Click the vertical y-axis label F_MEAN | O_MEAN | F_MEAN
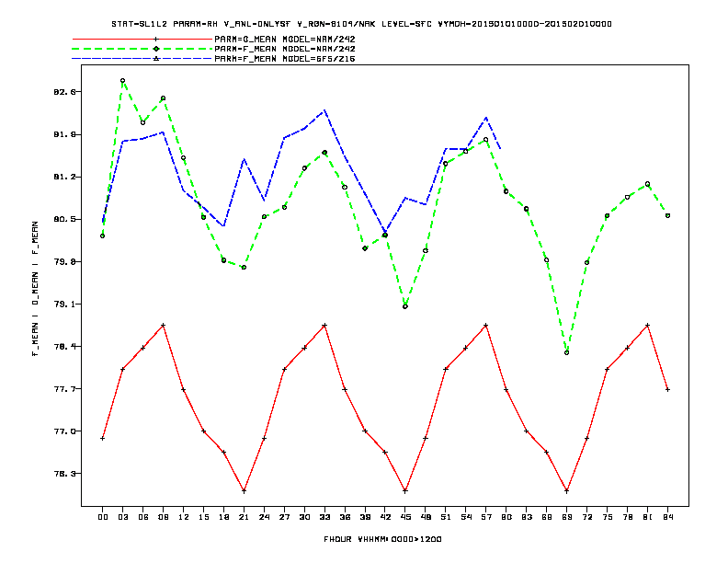Screen dimensions: 728x563 point(35,289)
